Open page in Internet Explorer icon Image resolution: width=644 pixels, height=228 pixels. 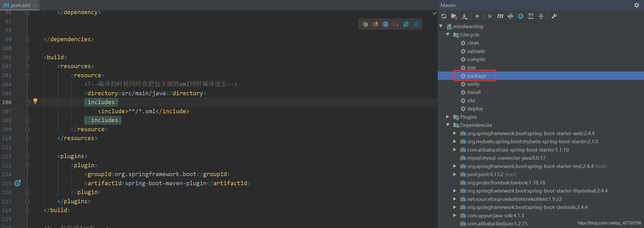406,24
